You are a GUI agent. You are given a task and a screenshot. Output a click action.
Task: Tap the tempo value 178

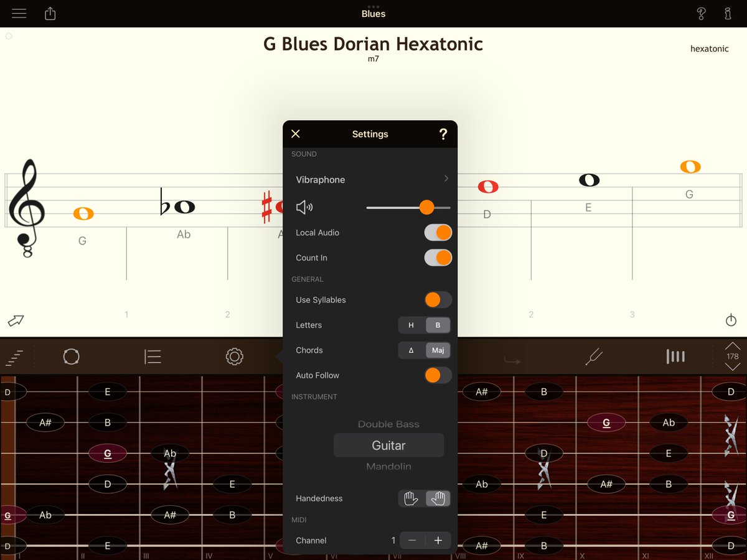coord(733,357)
